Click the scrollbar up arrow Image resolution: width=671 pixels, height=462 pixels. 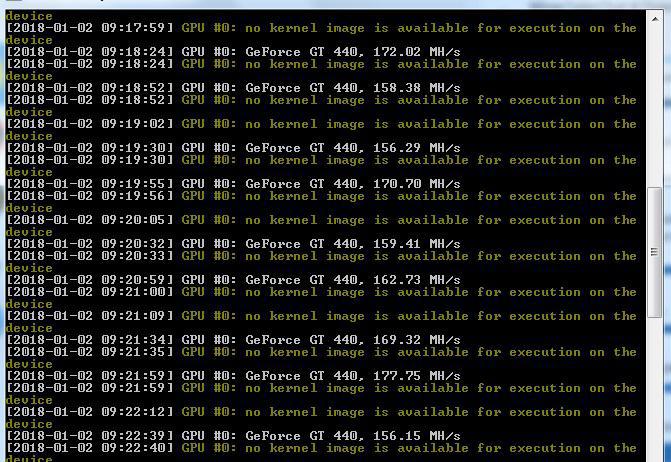point(655,19)
